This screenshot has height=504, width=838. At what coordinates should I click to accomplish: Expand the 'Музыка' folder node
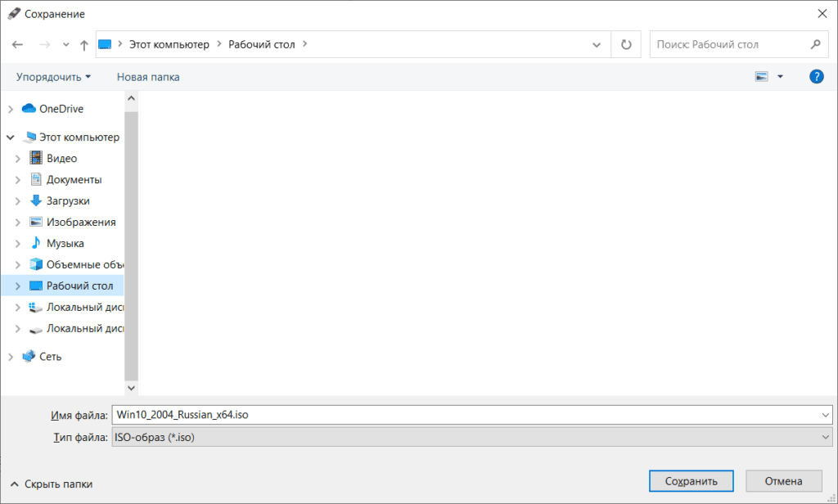(x=18, y=244)
